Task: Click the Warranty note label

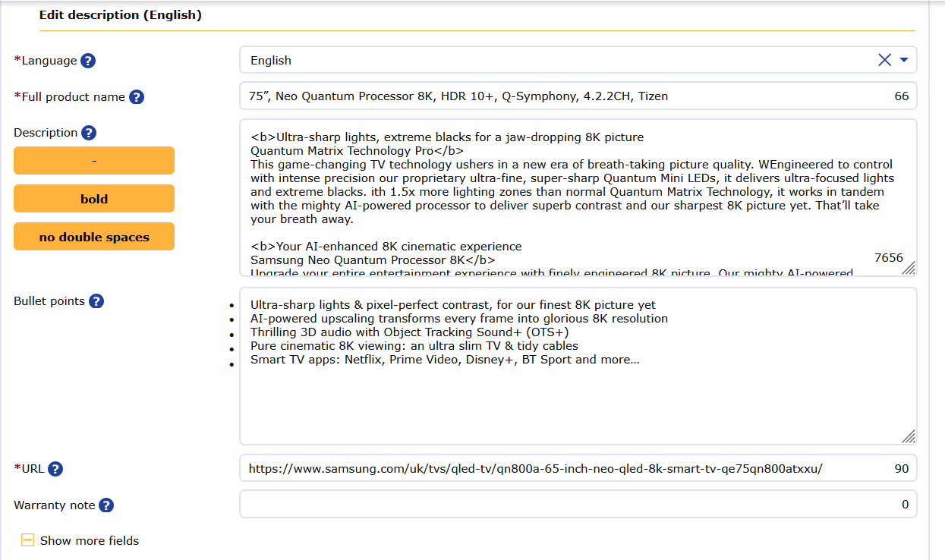Action: 55,505
